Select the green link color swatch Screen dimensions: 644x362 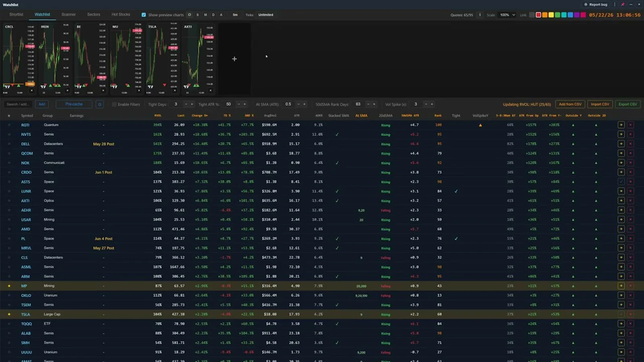557,15
